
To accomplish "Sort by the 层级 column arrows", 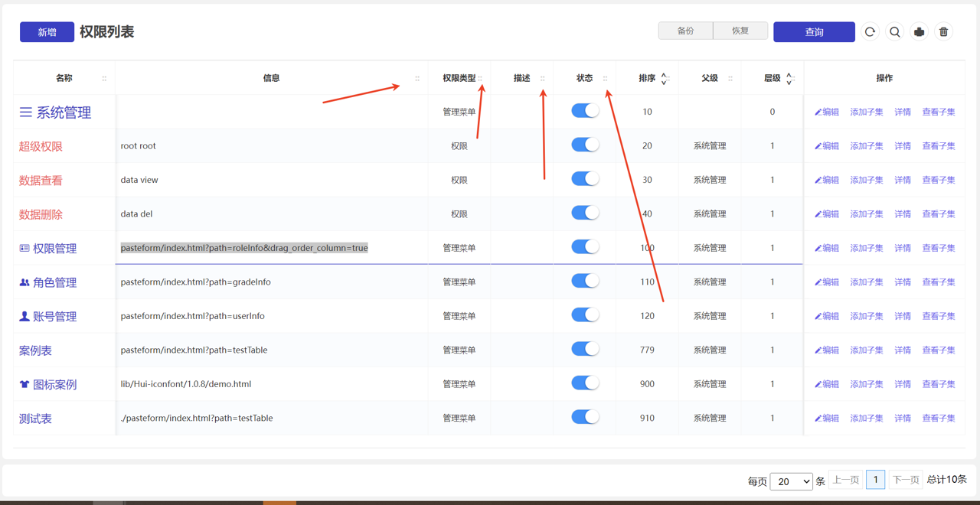I will point(789,78).
